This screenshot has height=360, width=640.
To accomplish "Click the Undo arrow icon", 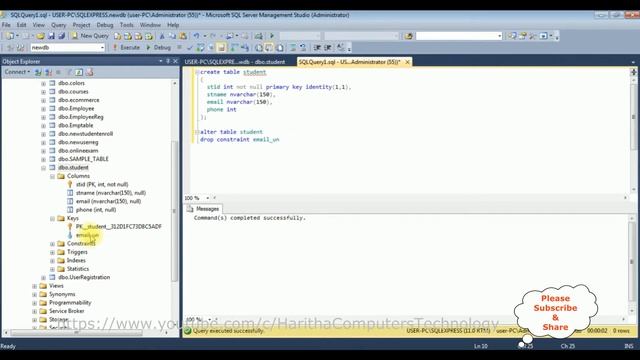I will [x=196, y=36].
